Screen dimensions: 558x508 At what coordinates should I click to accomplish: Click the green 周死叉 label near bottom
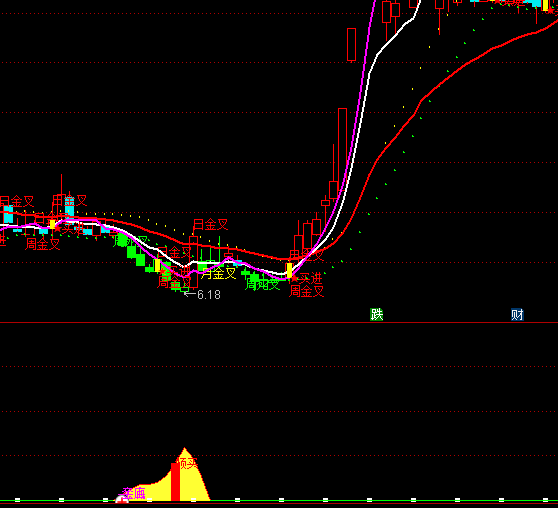pyautogui.click(x=263, y=284)
